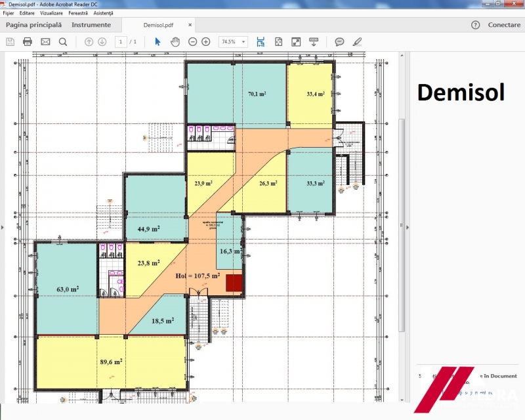Activate the arrow Selection tool
This screenshot has width=525, height=420.
click(157, 41)
